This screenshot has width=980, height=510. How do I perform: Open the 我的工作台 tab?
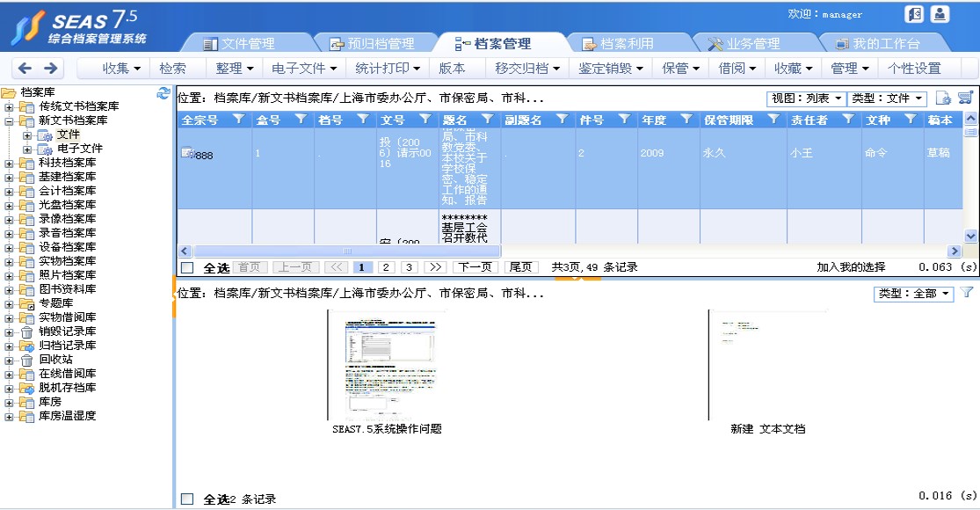tap(879, 43)
